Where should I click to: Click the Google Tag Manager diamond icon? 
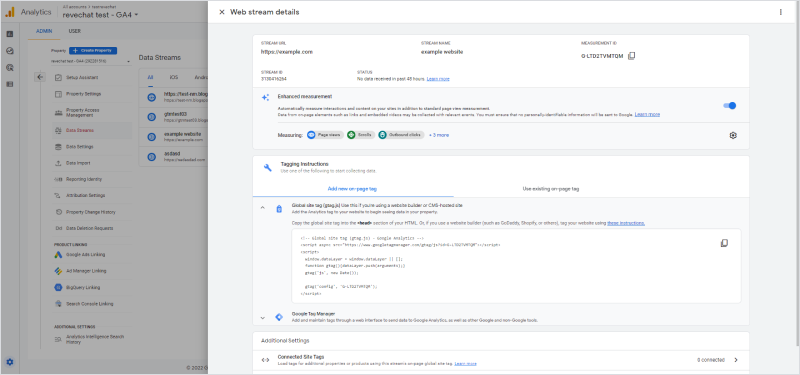coord(279,317)
